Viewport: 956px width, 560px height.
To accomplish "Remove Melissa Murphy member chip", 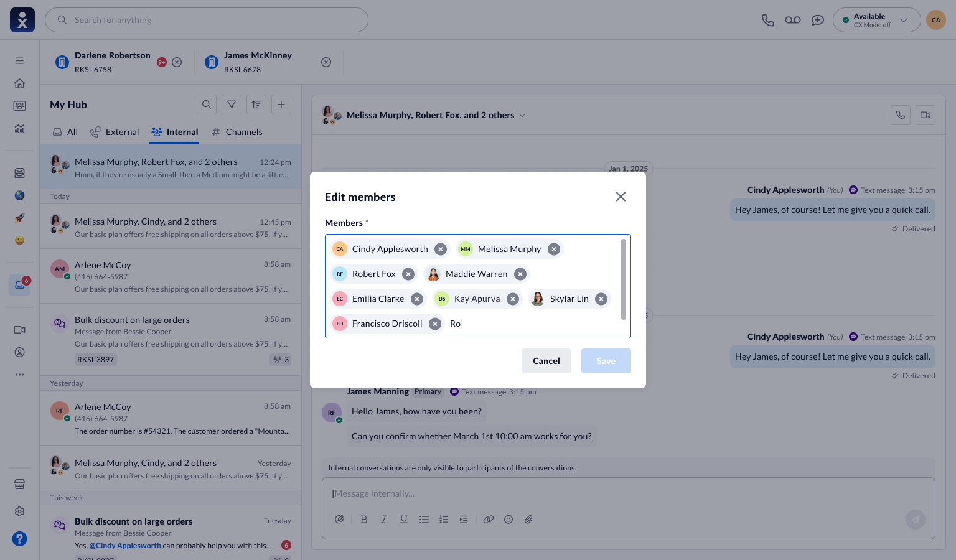I will coord(554,249).
